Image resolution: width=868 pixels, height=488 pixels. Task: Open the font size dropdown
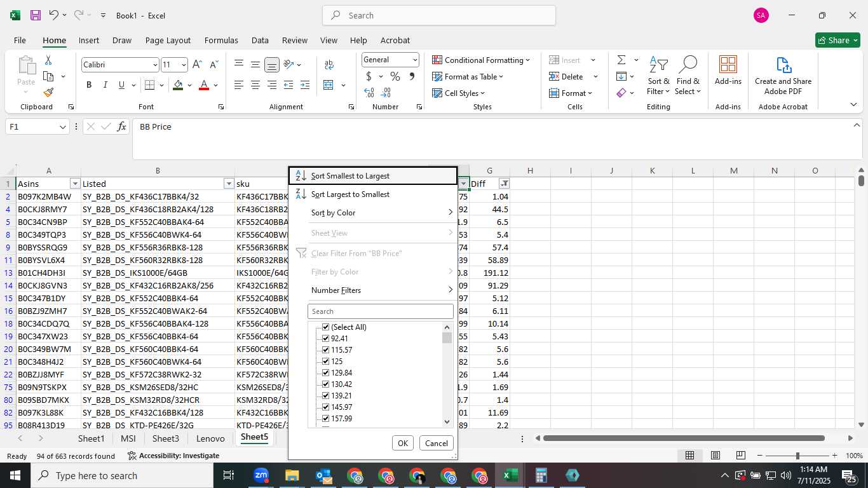point(184,65)
